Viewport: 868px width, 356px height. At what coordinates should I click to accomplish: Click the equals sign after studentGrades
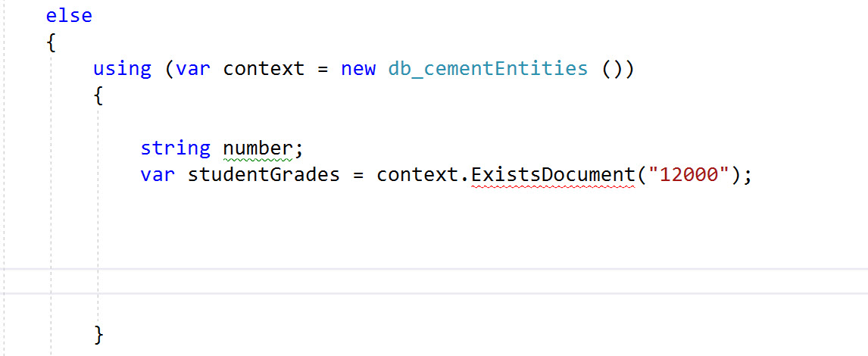pos(358,176)
